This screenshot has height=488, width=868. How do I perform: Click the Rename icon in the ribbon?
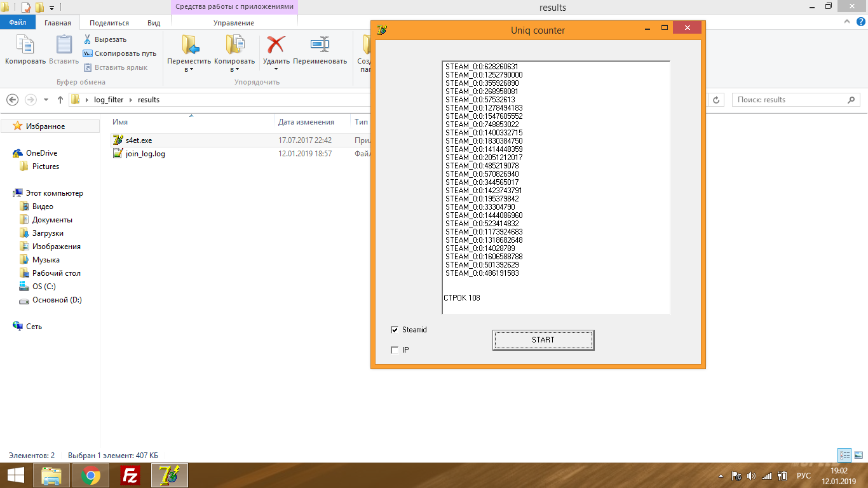pyautogui.click(x=320, y=44)
